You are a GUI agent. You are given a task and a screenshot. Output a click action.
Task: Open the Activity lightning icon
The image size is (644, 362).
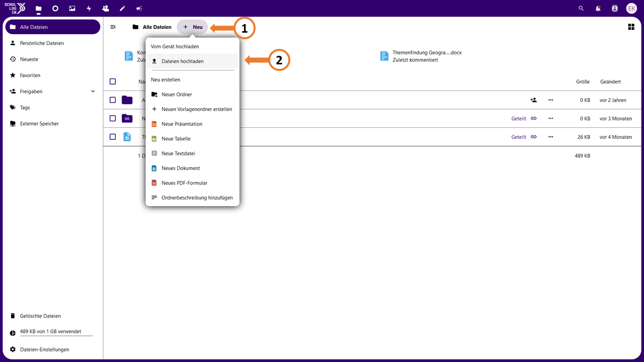89,9
